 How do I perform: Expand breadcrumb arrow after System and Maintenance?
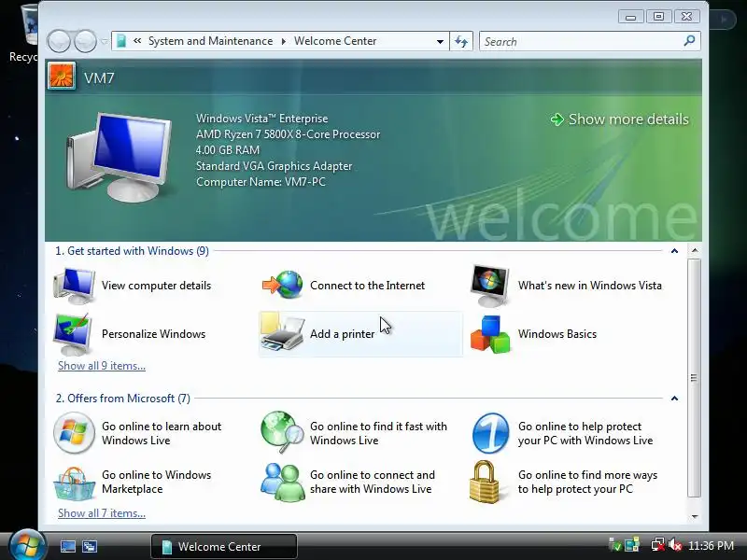pyautogui.click(x=284, y=41)
